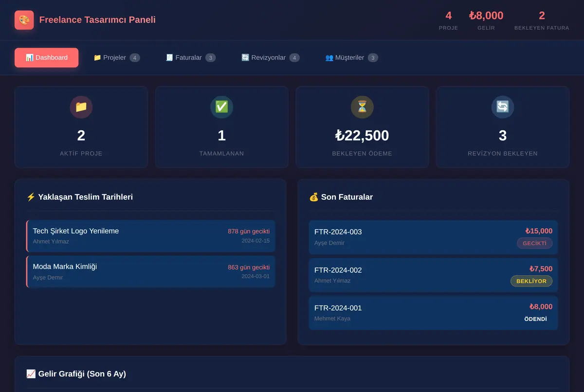This screenshot has width=584, height=392.
Task: Click the '863 gün gecikti' text
Action: 249,267
